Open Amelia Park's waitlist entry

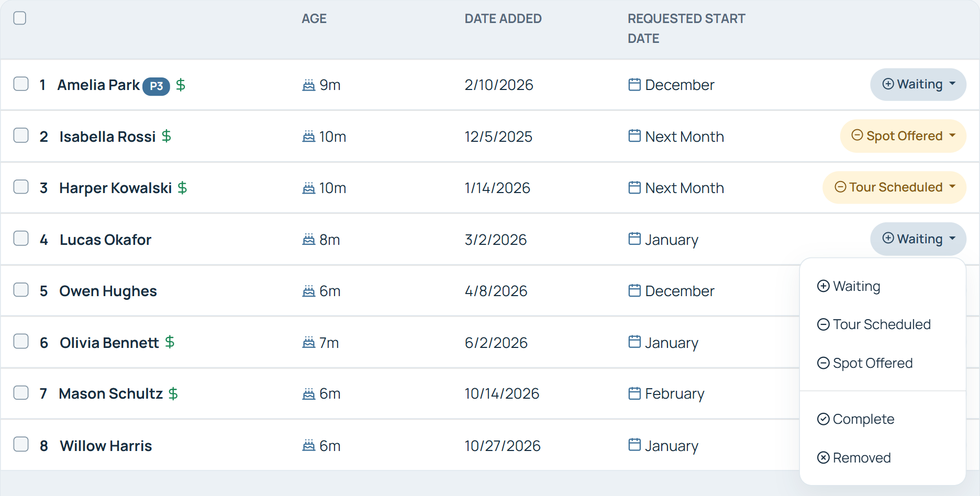coord(98,85)
